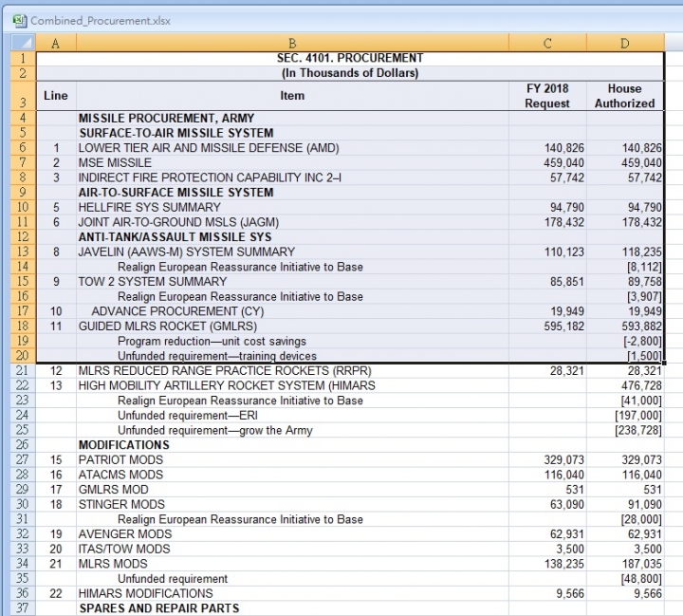This screenshot has width=683, height=616.
Task: Select row 3 header
Action: point(23,96)
